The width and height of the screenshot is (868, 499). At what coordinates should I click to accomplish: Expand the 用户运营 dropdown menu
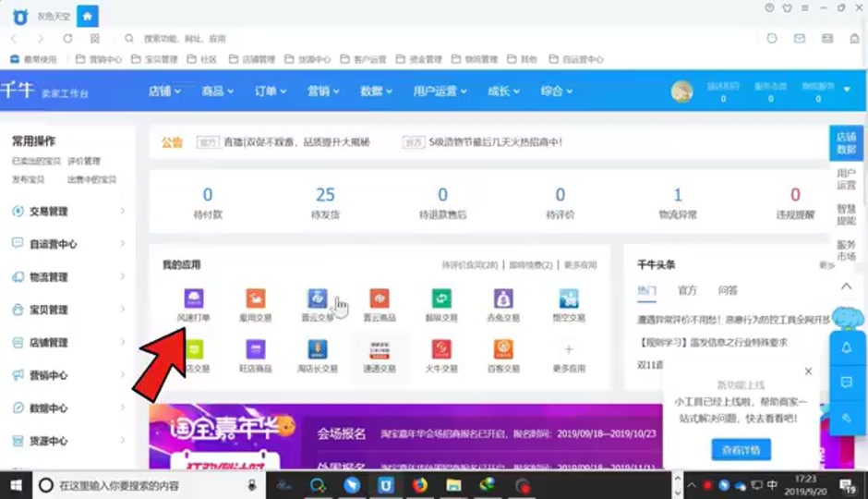coord(440,91)
